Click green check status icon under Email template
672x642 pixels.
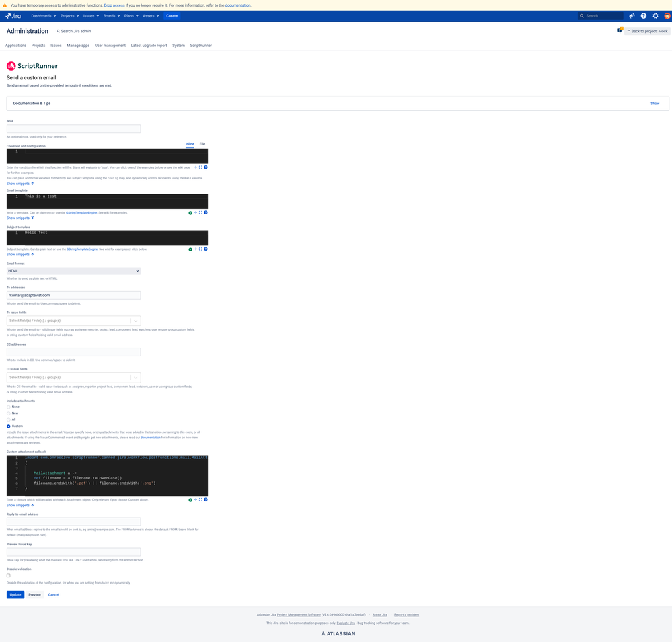pos(190,213)
